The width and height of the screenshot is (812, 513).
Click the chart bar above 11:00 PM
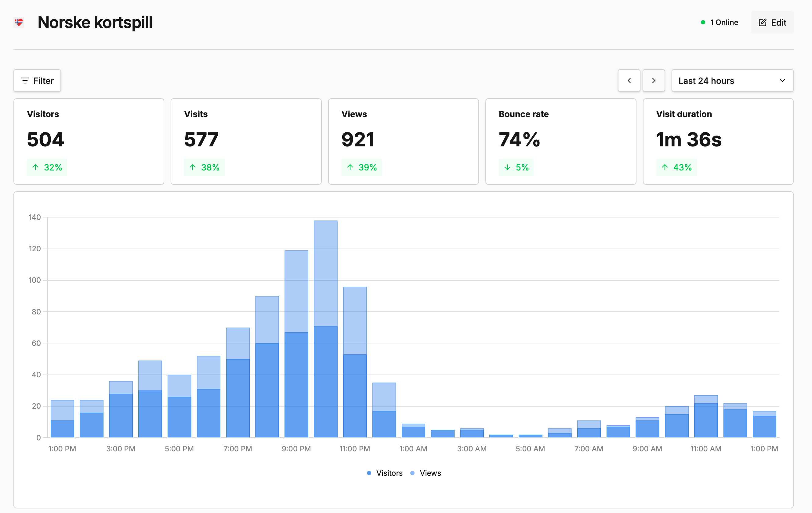tap(355, 362)
